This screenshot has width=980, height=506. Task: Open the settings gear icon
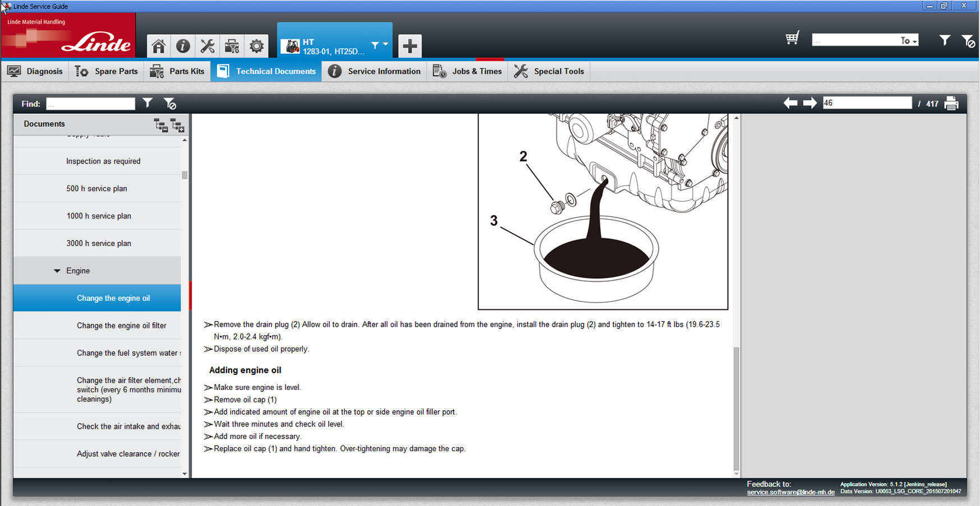coord(257,46)
